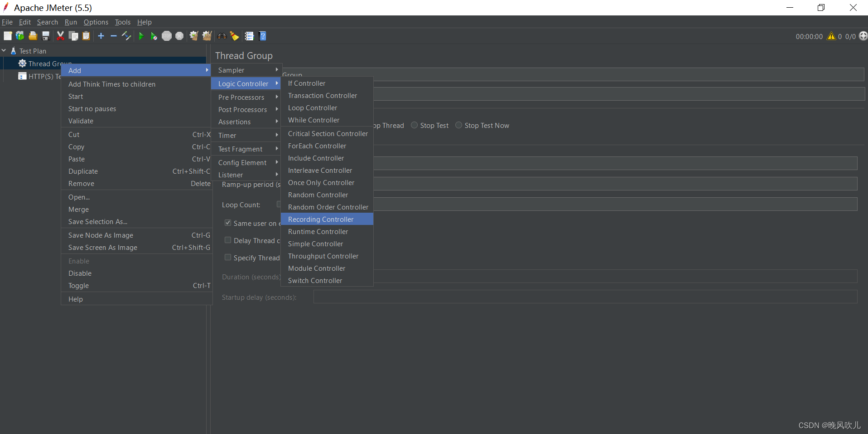Click the green Start test run icon
The image size is (868, 434).
[x=141, y=36]
